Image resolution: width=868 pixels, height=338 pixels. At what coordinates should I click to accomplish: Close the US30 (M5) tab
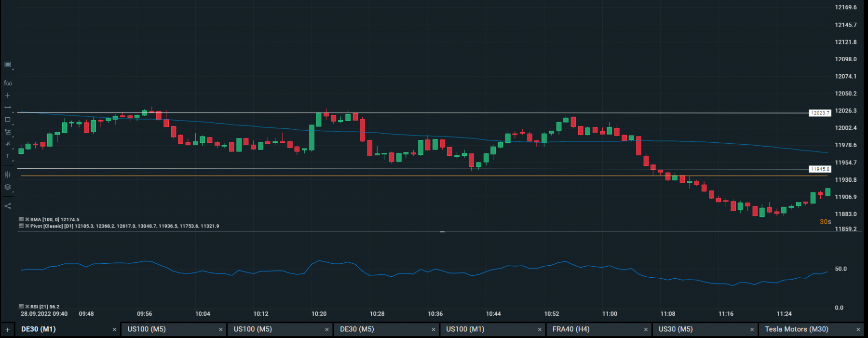coord(752,330)
